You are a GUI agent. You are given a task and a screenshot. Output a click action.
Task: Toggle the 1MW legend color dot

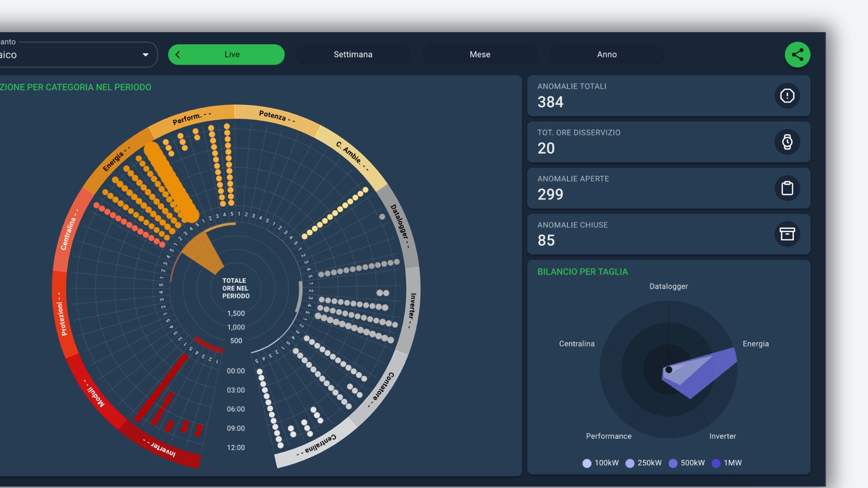coord(716,463)
